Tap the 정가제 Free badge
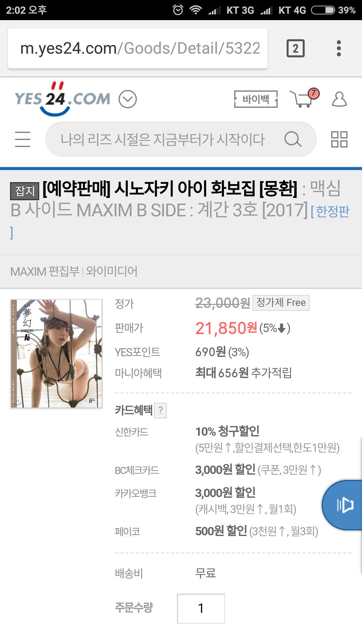The height and width of the screenshot is (644, 362). (281, 303)
